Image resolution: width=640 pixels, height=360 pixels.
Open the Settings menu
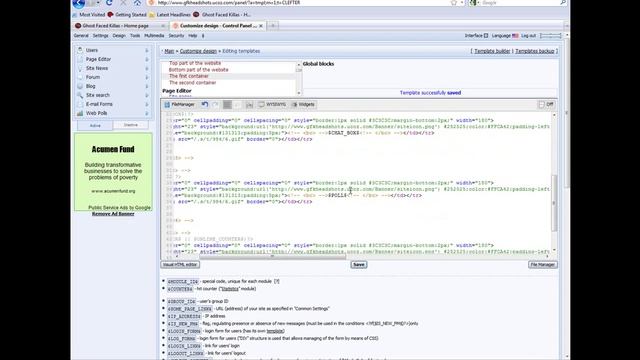coord(100,36)
